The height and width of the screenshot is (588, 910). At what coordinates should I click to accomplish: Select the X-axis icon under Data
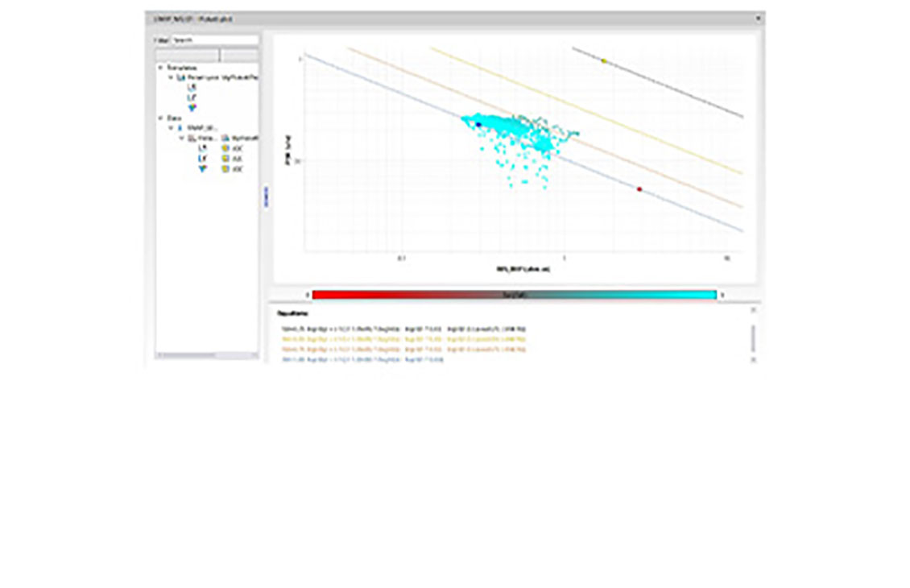click(x=201, y=148)
